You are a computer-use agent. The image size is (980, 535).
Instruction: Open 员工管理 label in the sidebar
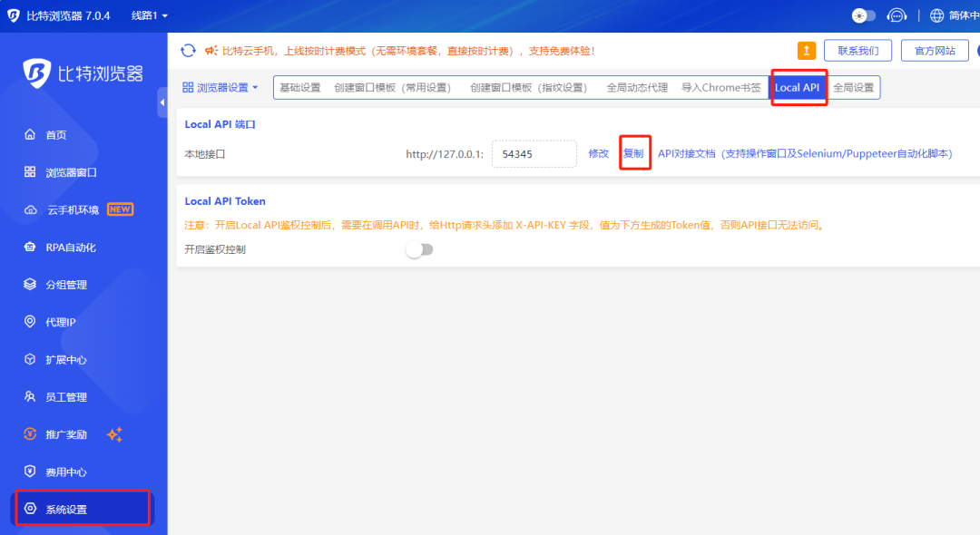66,397
